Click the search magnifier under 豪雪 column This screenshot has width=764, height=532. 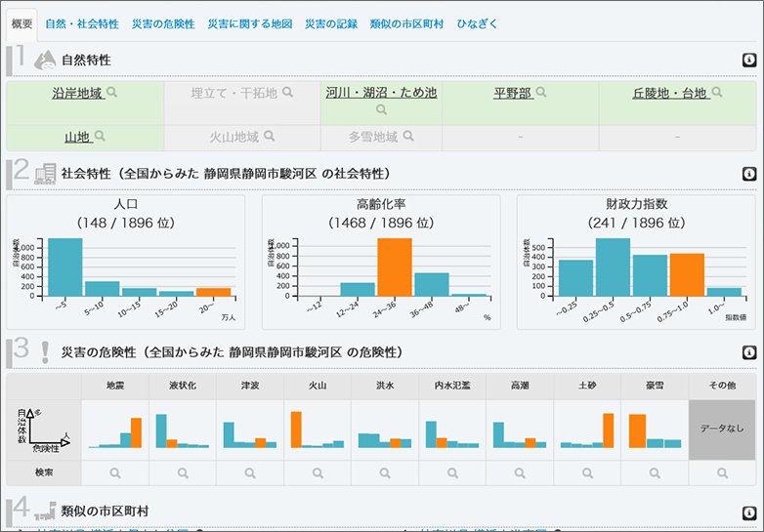655,473
